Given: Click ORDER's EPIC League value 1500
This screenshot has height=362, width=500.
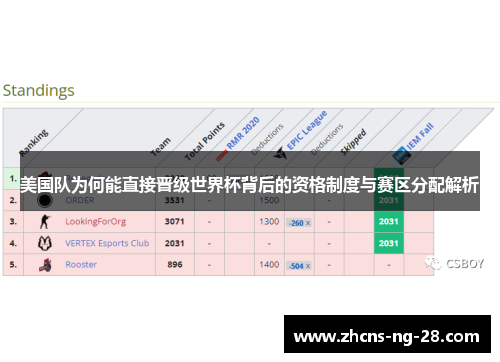Looking at the screenshot, I should (269, 200).
